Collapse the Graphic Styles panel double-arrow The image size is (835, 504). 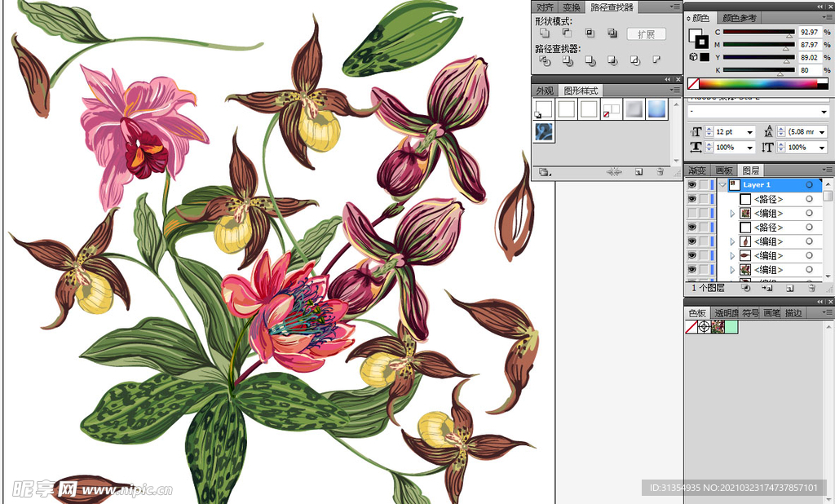point(667,79)
